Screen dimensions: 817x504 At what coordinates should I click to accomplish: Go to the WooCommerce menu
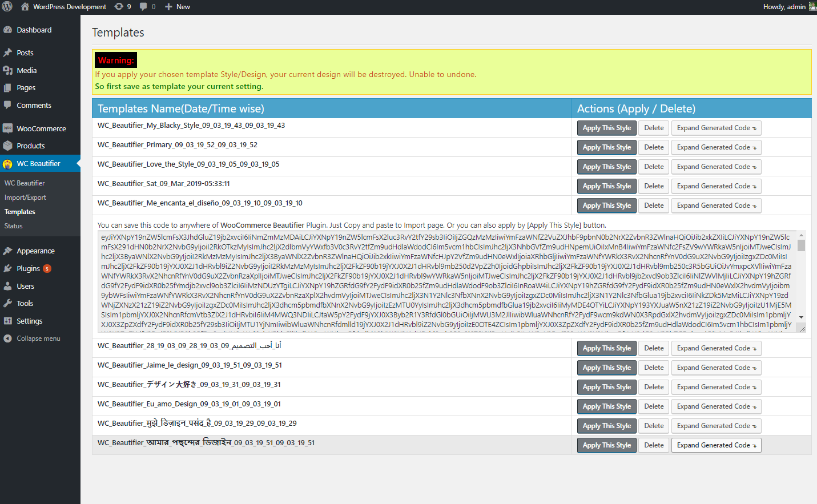click(41, 128)
